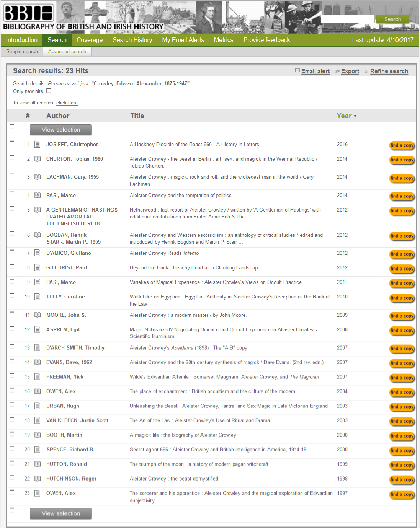This screenshot has height=528, width=420.
Task: Toggle Year column sort arrow
Action: (x=355, y=116)
